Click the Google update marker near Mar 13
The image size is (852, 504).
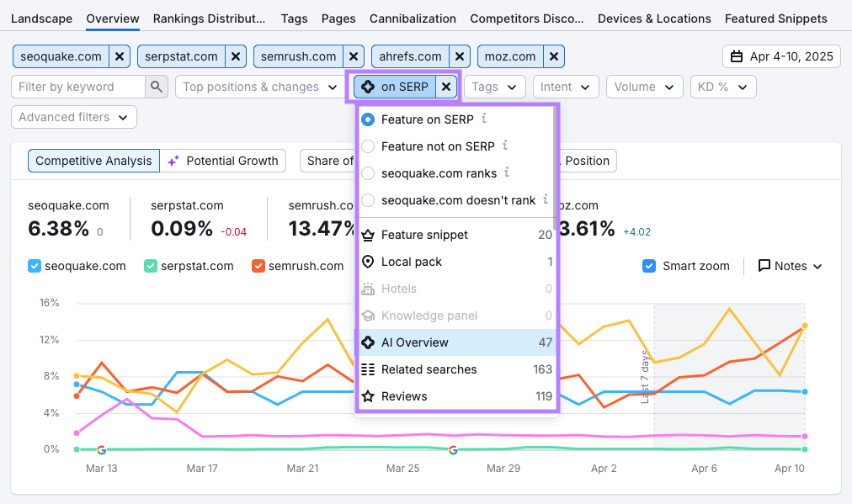pyautogui.click(x=101, y=450)
